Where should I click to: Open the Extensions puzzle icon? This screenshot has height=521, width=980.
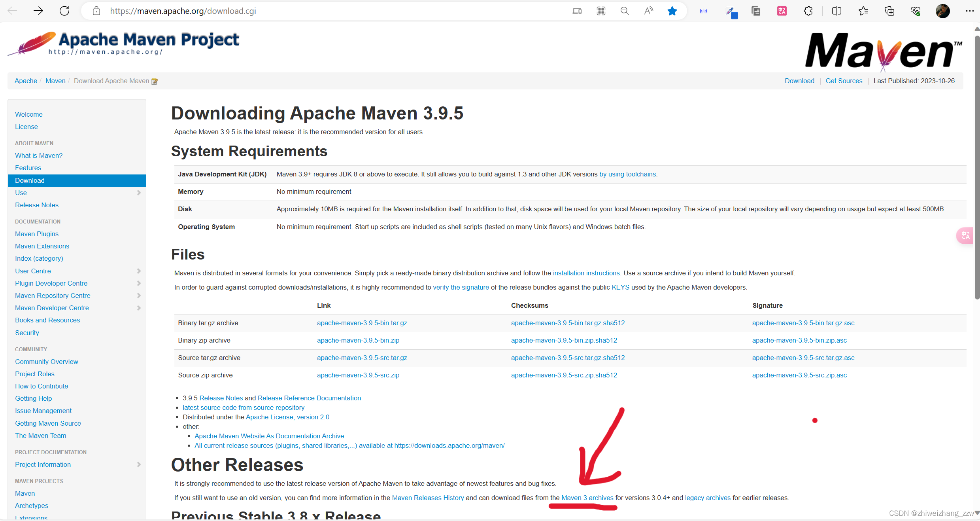(x=808, y=11)
